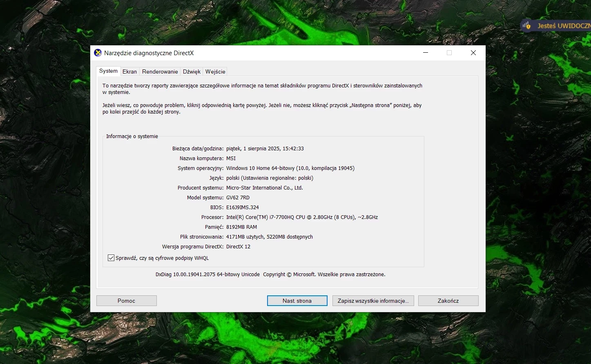Screen dimensions: 591x364
Task: Click the Wersja programu DirectX label
Action: coord(193,247)
